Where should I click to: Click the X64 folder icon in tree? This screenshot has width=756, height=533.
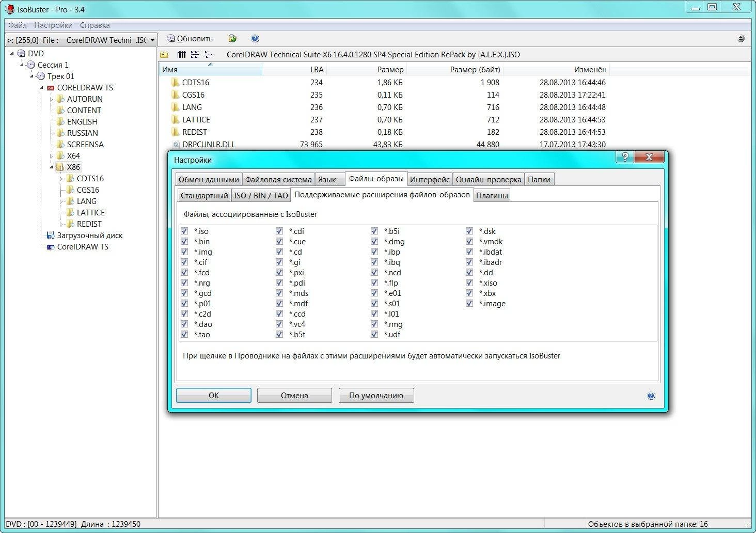tap(60, 155)
